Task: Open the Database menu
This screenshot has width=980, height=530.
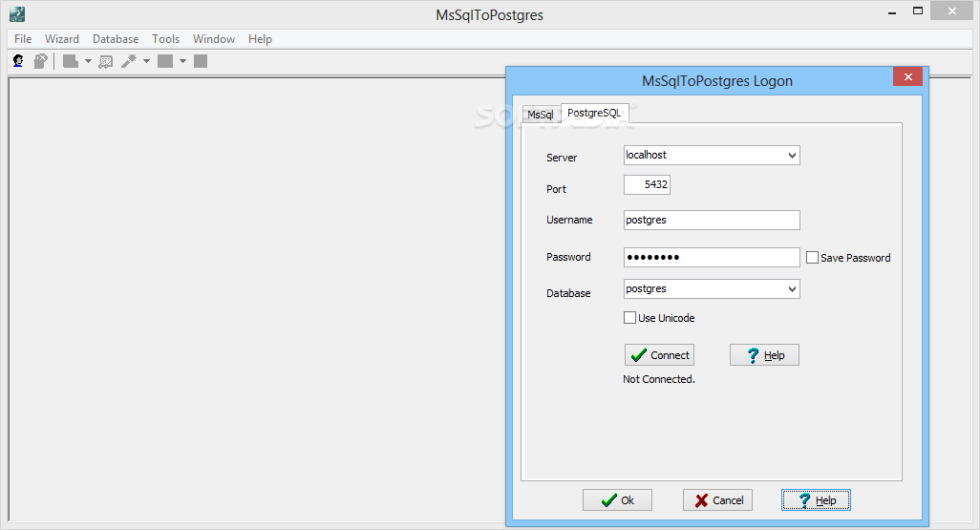Action: point(116,39)
